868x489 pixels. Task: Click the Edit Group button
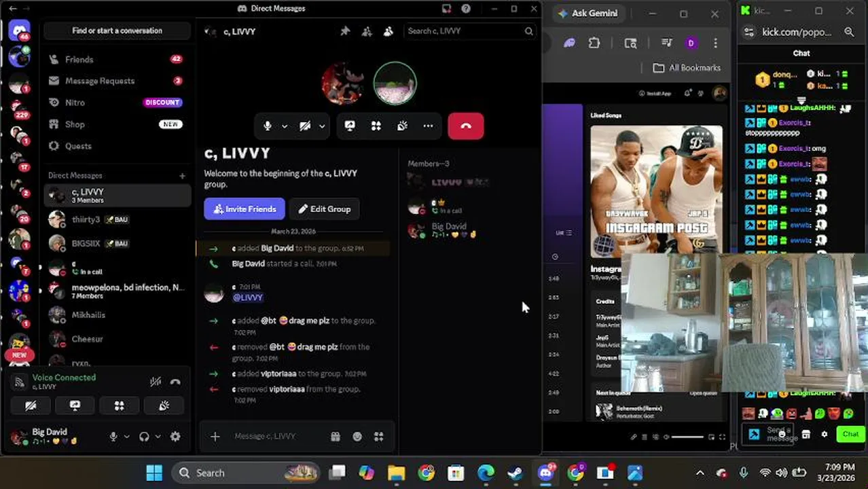coord(324,209)
